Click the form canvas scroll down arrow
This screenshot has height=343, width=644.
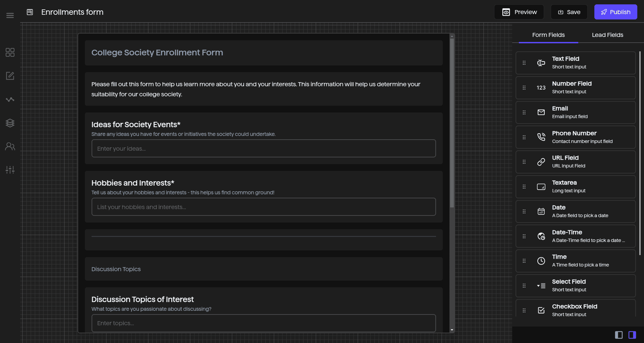[x=452, y=330]
